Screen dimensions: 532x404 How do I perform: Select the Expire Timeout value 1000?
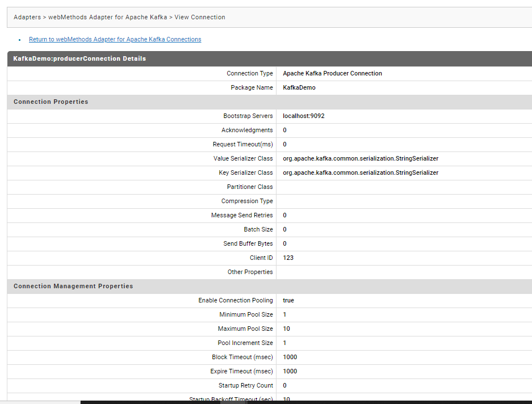coord(290,372)
